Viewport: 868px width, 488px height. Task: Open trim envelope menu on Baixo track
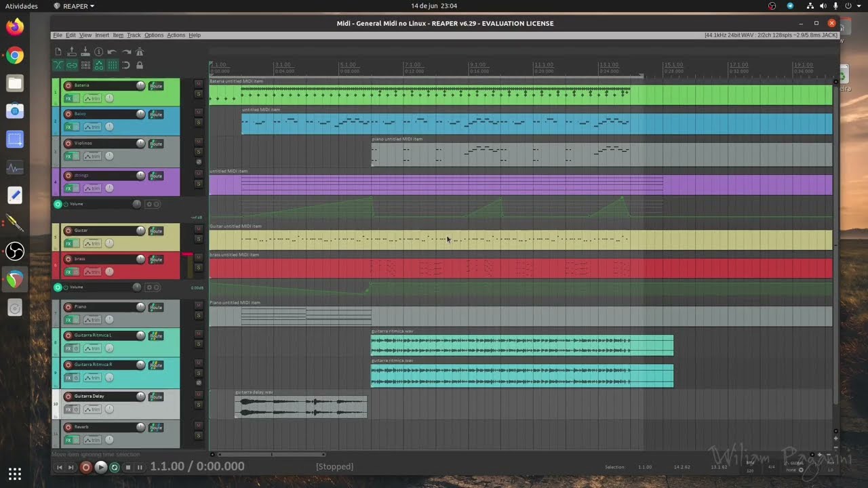[x=92, y=127]
